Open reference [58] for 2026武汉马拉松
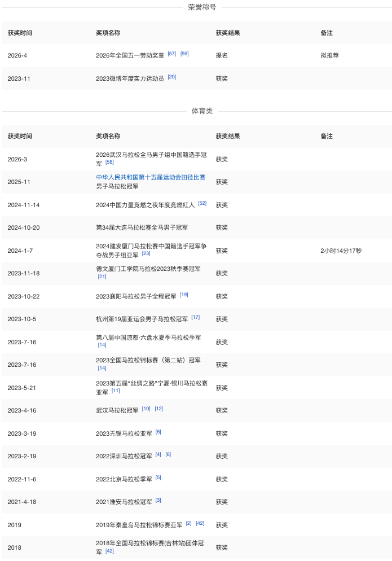Image resolution: width=392 pixels, height=561 pixels. click(x=109, y=163)
